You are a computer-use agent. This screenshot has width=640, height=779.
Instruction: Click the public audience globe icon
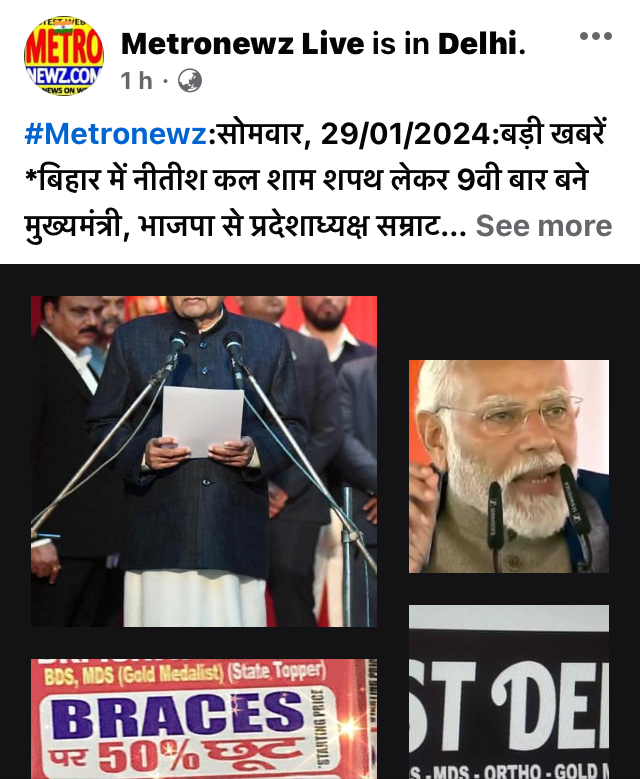point(189,80)
